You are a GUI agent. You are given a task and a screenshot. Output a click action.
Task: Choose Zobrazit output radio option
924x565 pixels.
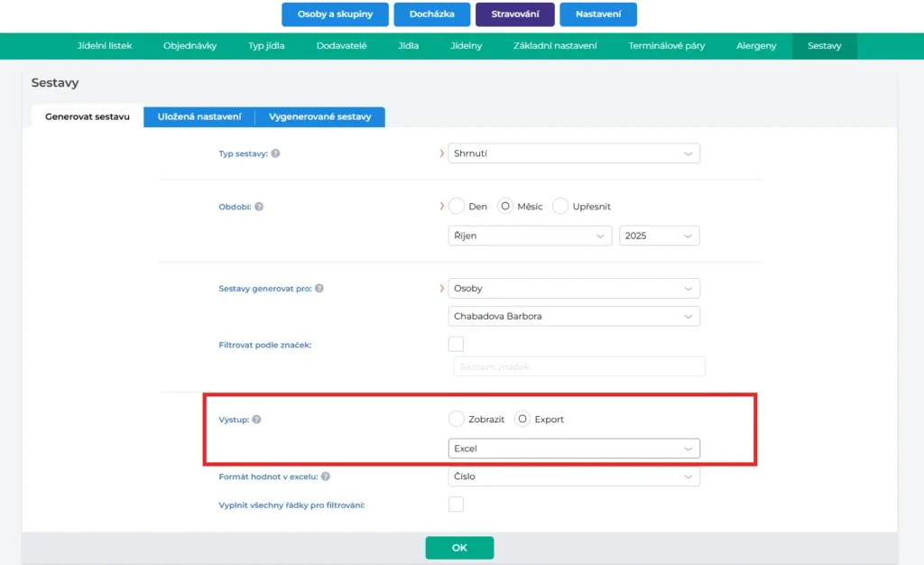(x=457, y=420)
